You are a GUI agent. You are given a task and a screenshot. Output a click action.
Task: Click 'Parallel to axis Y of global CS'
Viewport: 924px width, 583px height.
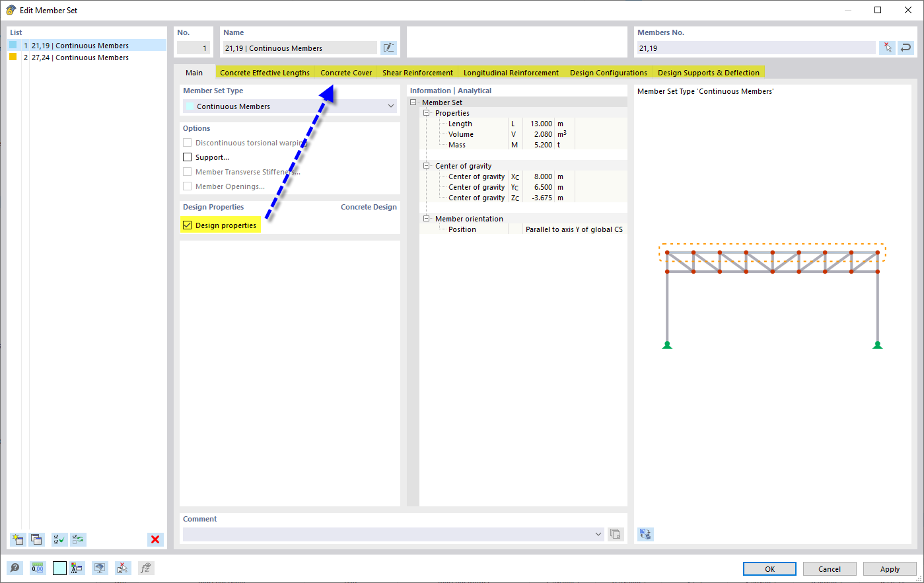(x=574, y=229)
